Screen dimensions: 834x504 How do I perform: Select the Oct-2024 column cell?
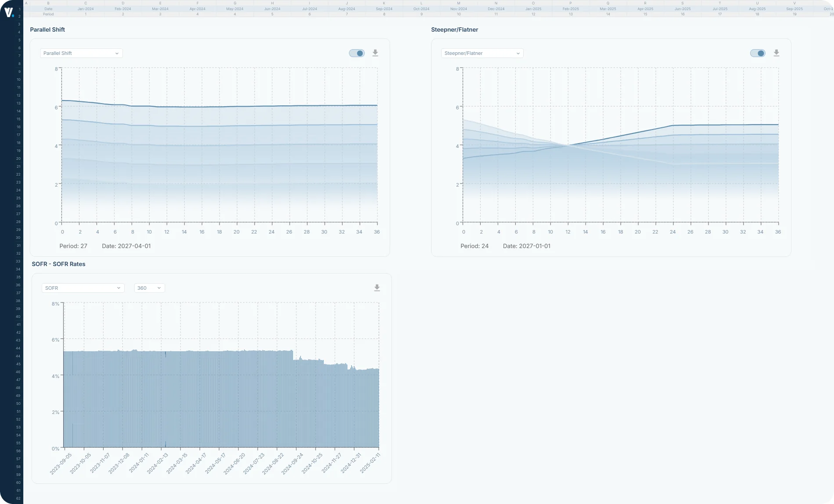click(x=421, y=8)
